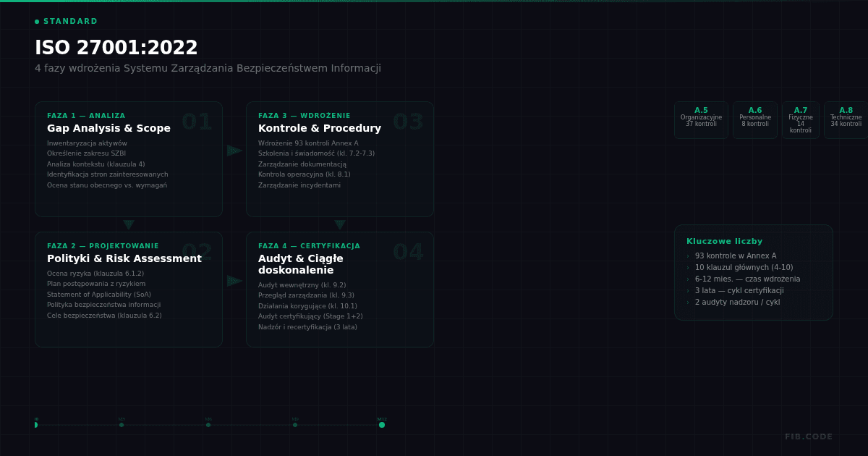Select the ISO 27001:2022 main title
This screenshot has width=868, height=456.
coord(116,48)
